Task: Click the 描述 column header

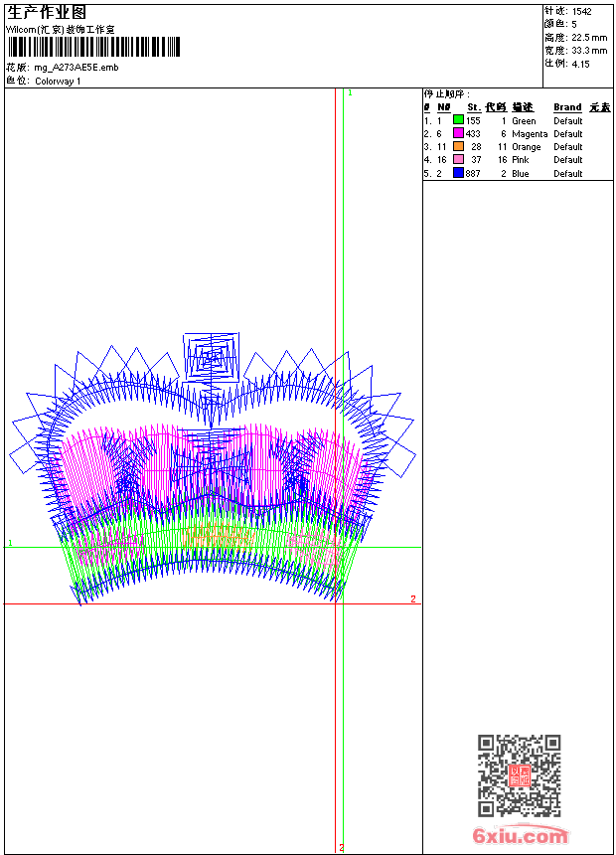Action: [523, 107]
